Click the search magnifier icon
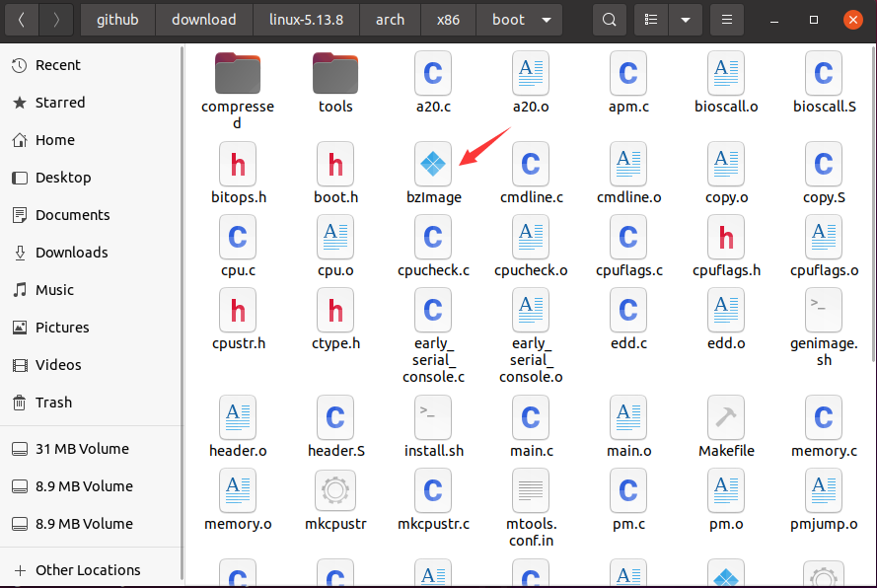The height and width of the screenshot is (588, 877). pos(610,20)
